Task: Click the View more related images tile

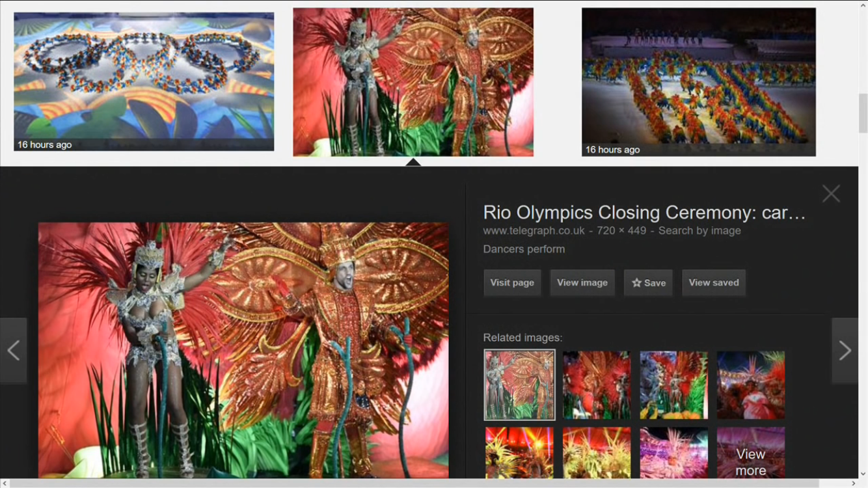Action: (x=751, y=453)
